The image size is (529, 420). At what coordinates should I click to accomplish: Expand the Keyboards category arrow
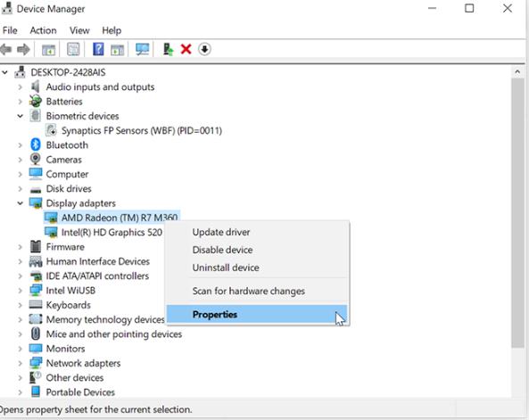[x=20, y=305]
